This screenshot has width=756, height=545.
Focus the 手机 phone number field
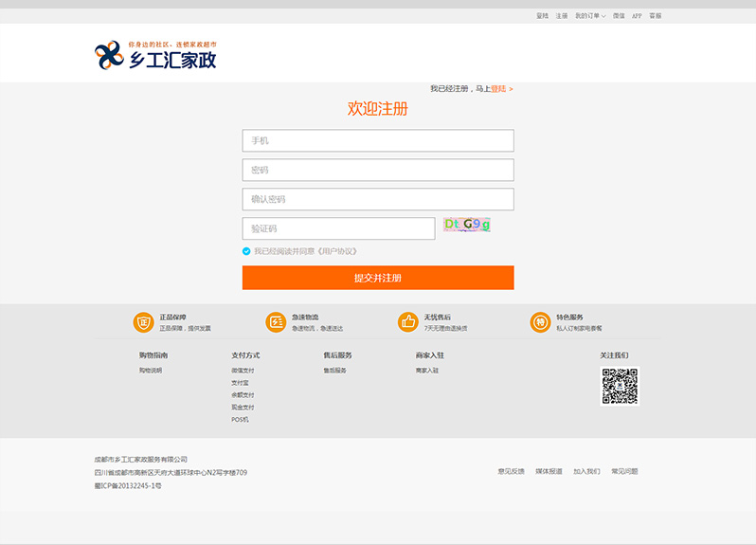[x=378, y=140]
